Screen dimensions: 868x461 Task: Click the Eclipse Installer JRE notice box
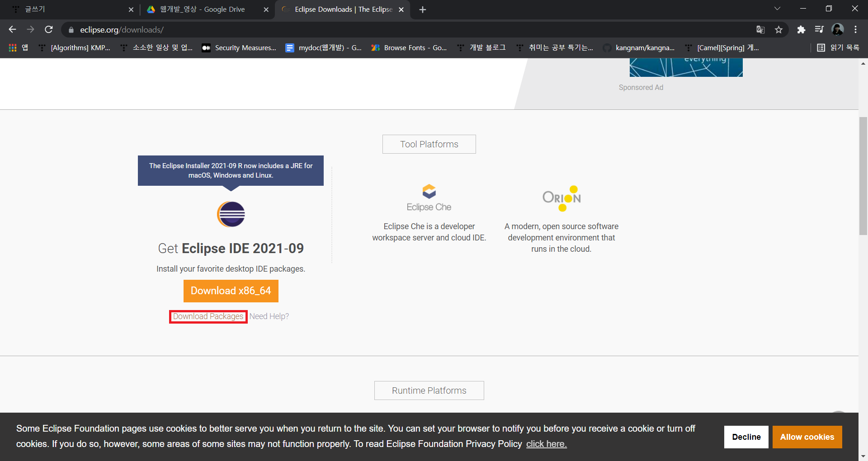tap(231, 171)
